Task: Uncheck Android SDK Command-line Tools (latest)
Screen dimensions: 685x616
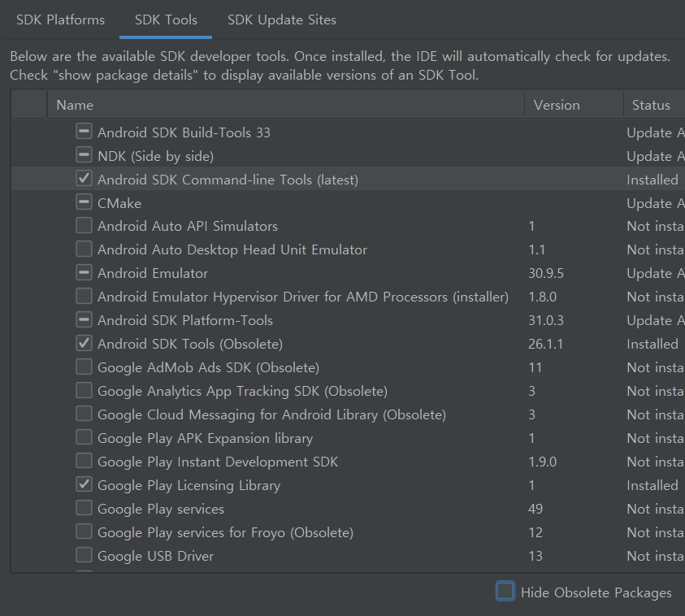Action: [84, 178]
